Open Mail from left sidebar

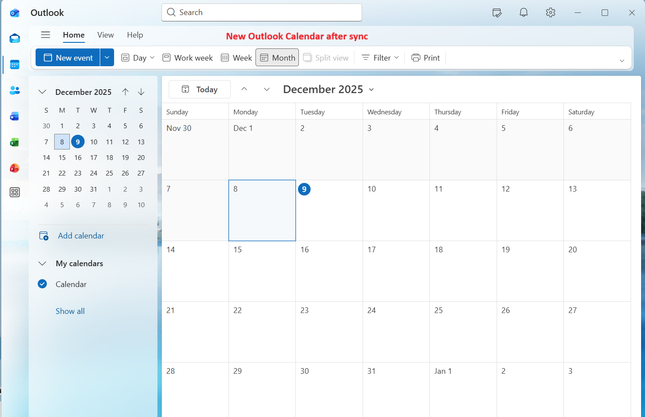[x=15, y=38]
